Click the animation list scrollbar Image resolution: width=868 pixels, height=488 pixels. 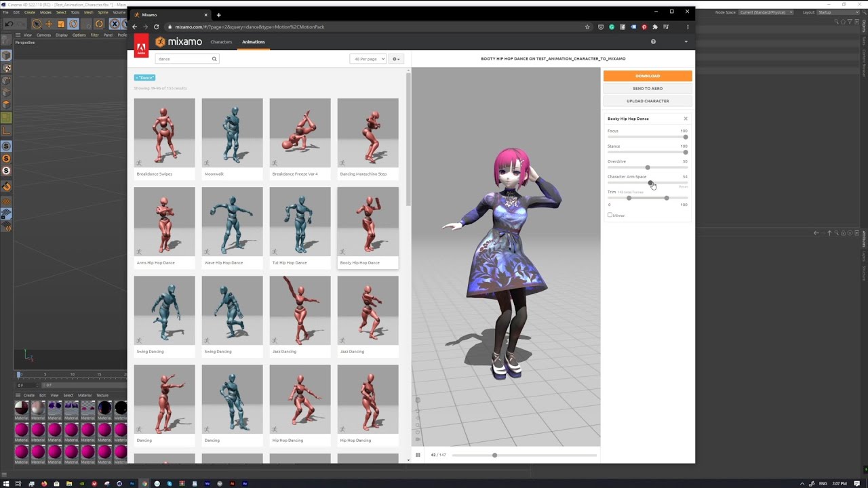pos(408,139)
